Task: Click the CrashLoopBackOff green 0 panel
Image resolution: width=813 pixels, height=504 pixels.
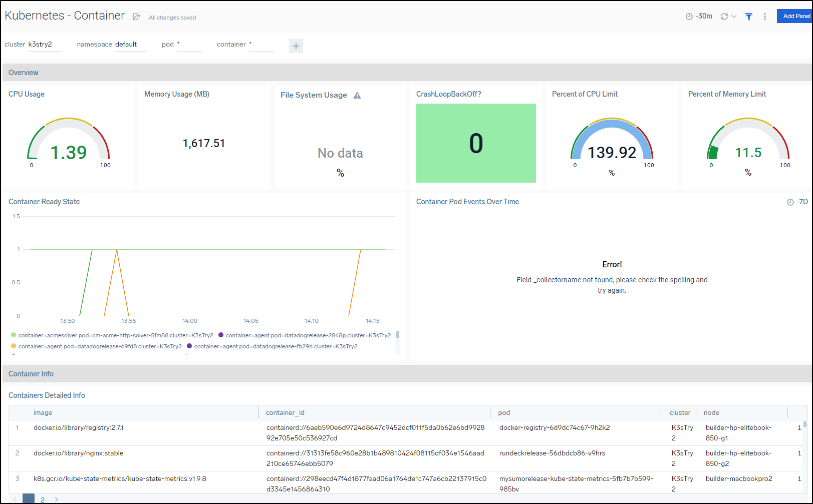Action: pyautogui.click(x=476, y=143)
